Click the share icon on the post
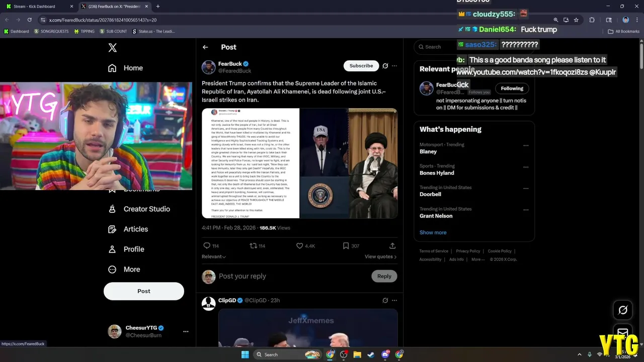 pos(392,246)
